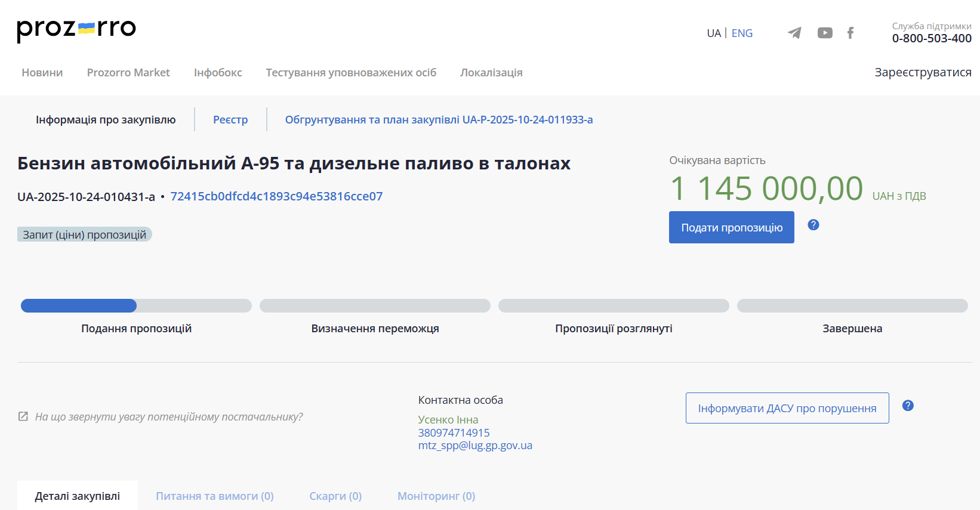The image size is (980, 510).
Task: Click help icon next to Інформувати ДАСУ
Action: (907, 406)
